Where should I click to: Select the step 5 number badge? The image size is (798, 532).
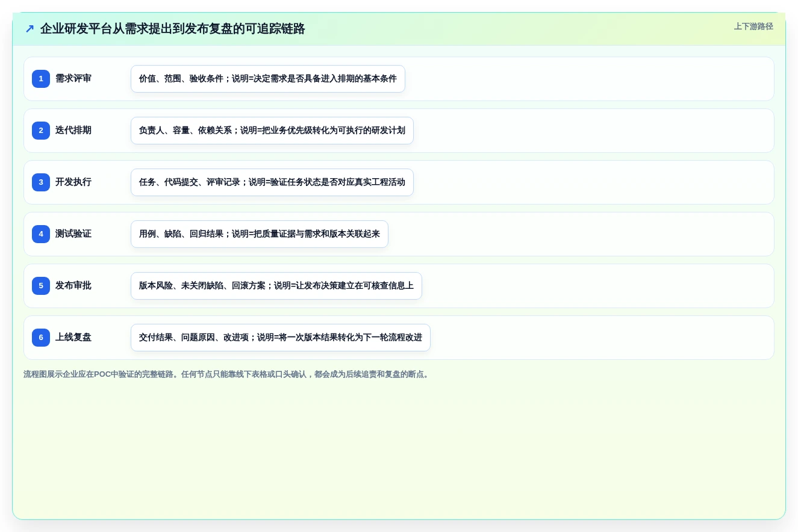(41, 286)
